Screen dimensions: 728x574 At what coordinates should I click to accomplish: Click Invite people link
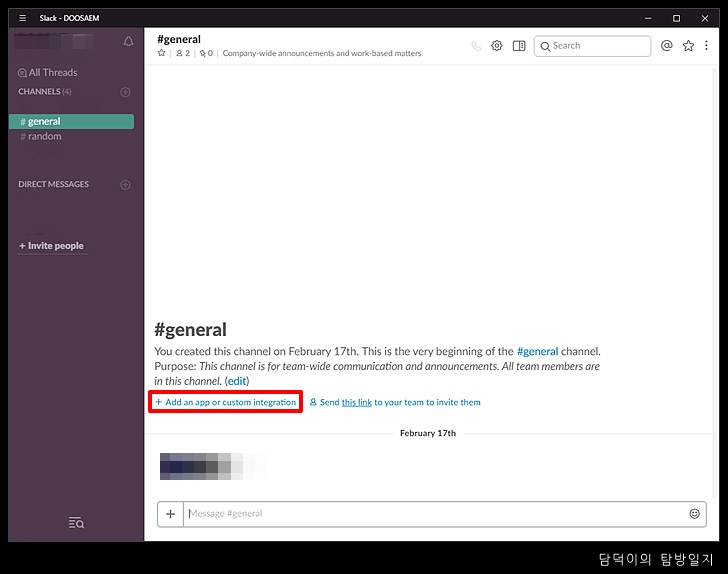52,246
